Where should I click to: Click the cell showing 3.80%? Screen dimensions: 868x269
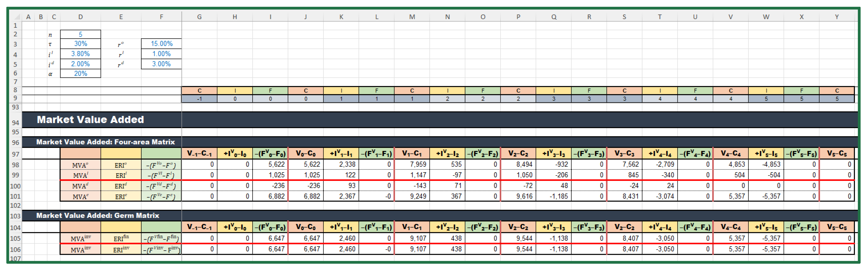[x=80, y=54]
